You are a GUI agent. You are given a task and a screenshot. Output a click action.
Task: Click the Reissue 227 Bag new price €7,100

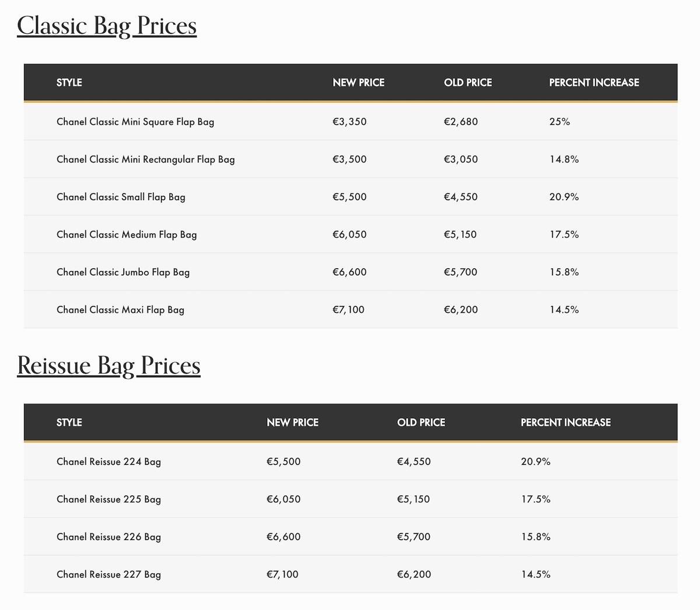click(x=282, y=575)
